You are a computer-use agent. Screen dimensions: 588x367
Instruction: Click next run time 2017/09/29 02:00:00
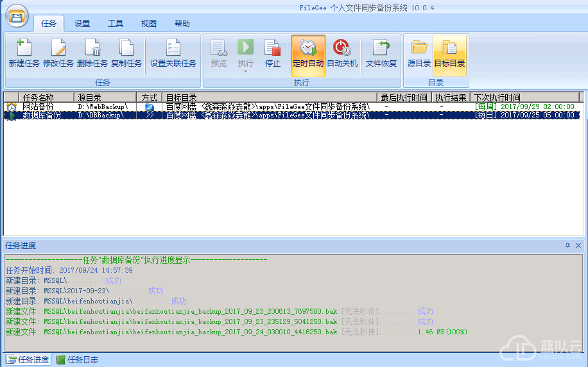click(537, 107)
